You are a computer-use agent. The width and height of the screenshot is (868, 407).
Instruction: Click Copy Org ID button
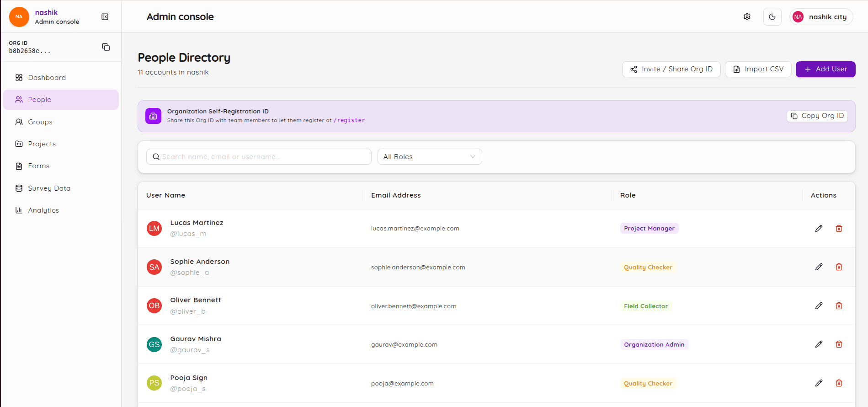[x=817, y=116]
